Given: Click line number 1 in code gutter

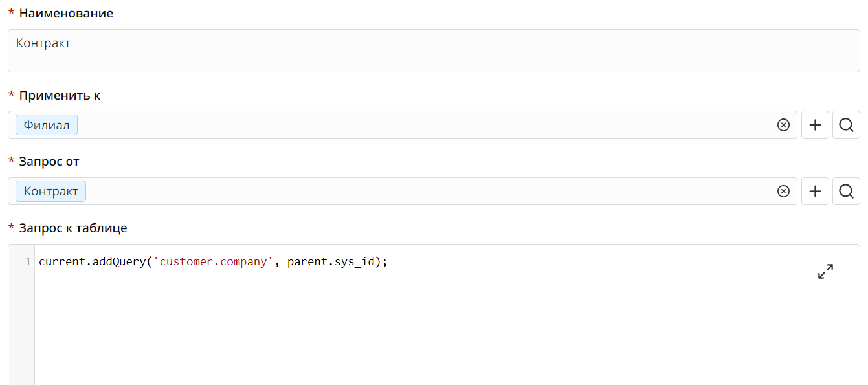Looking at the screenshot, I should pos(28,262).
